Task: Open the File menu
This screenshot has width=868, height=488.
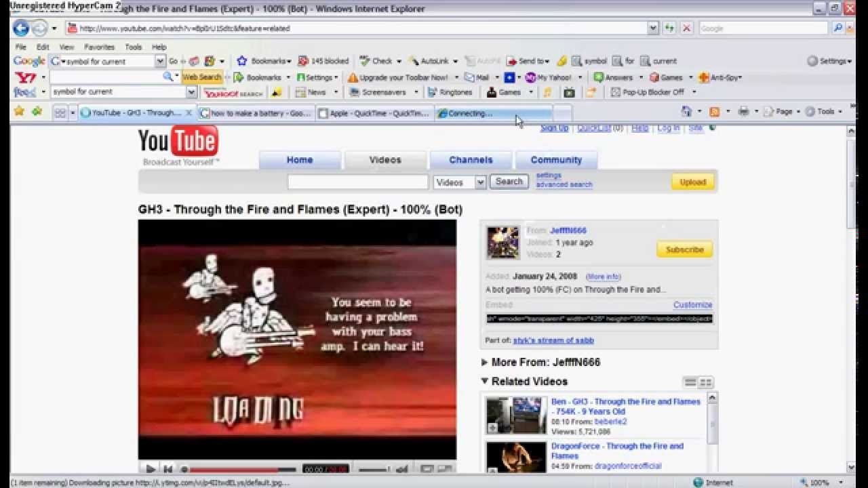Action: click(x=21, y=47)
